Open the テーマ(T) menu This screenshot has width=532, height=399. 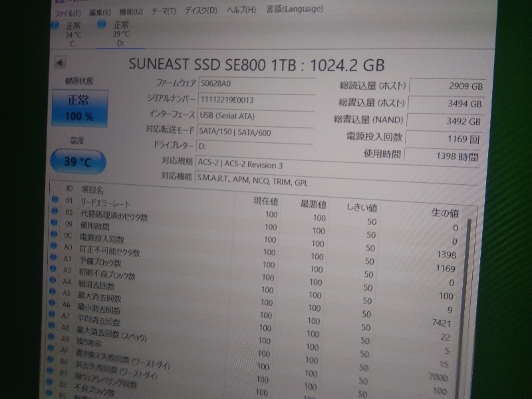click(164, 11)
